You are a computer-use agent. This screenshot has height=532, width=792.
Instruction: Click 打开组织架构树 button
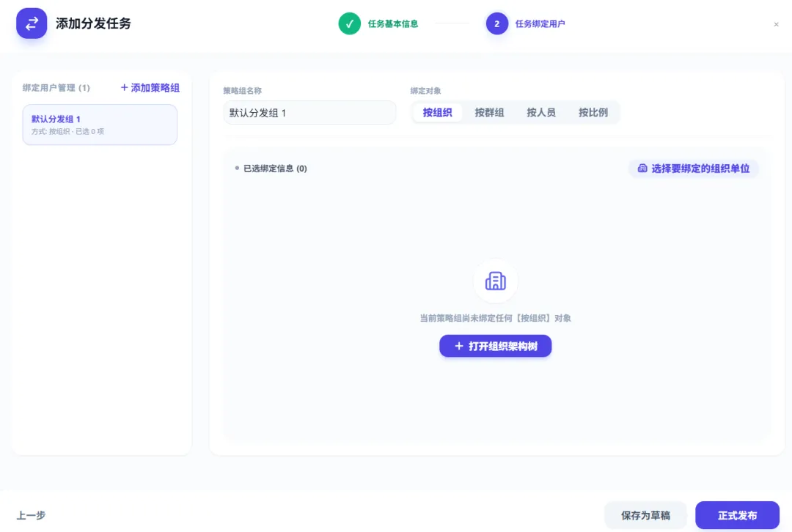(495, 346)
